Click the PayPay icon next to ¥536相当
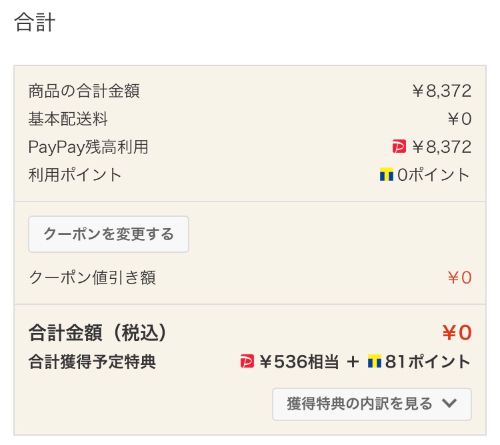Screen dimensions: 500x445 point(247,362)
